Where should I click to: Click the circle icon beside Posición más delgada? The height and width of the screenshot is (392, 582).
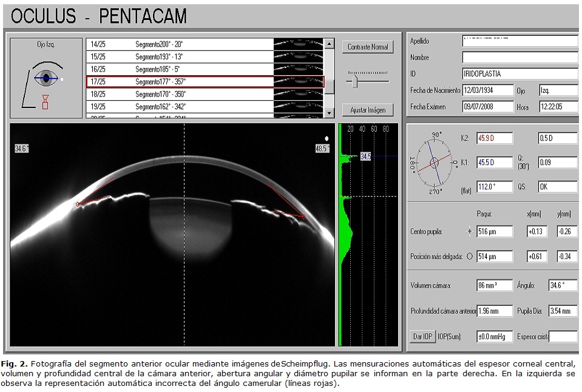[469, 257]
